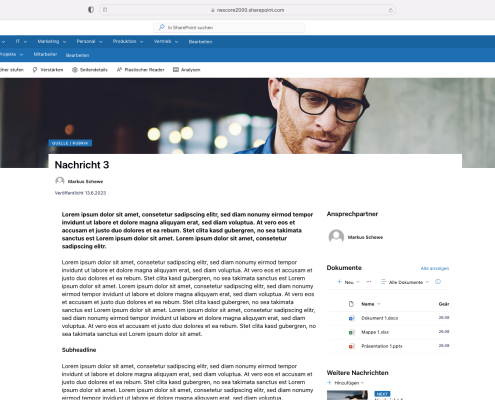495x400 pixels.
Task: Click the Ansprechpartner heading
Action: click(x=352, y=214)
